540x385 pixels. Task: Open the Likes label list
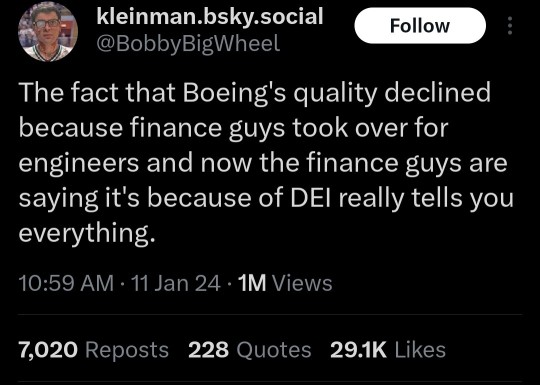pos(420,350)
